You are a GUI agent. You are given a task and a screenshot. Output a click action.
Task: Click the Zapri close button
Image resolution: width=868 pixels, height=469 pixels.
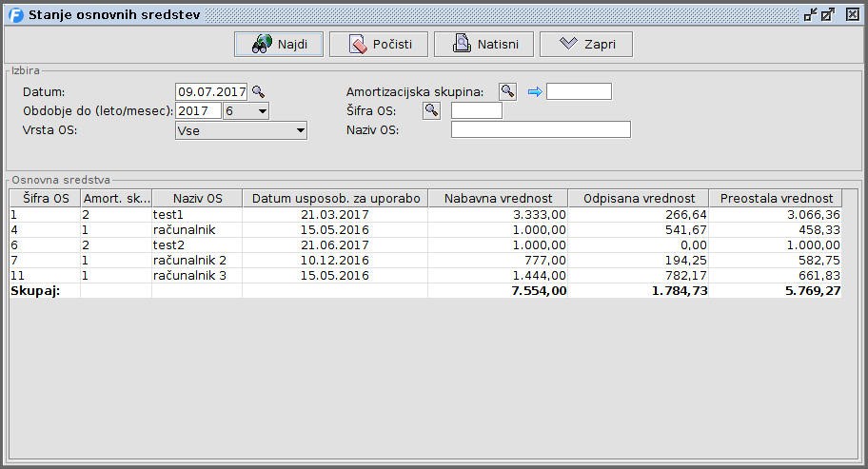click(x=585, y=44)
